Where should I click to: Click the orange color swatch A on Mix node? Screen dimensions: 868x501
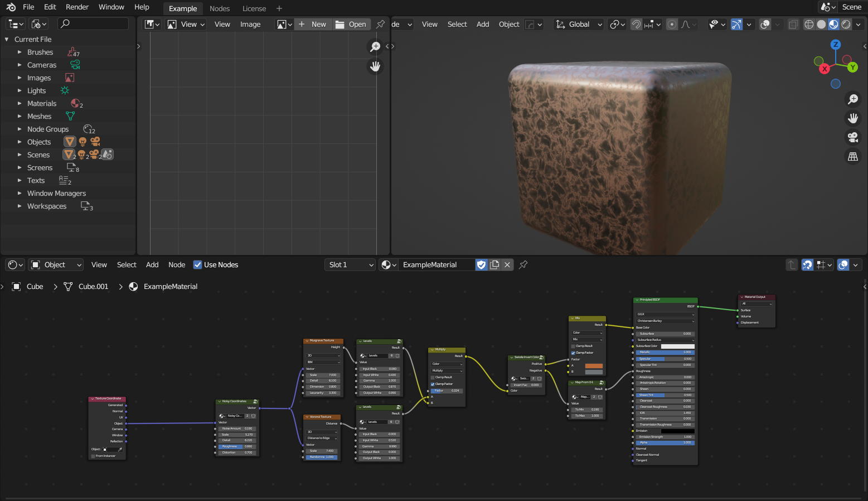pos(593,366)
